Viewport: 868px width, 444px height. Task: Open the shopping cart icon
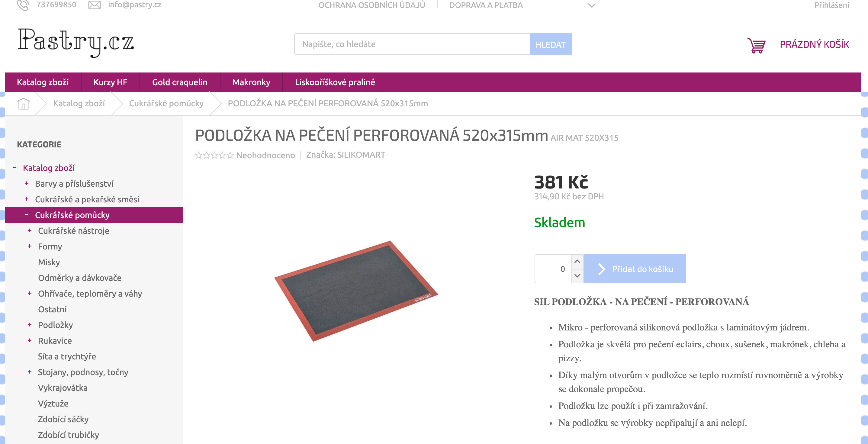(756, 45)
